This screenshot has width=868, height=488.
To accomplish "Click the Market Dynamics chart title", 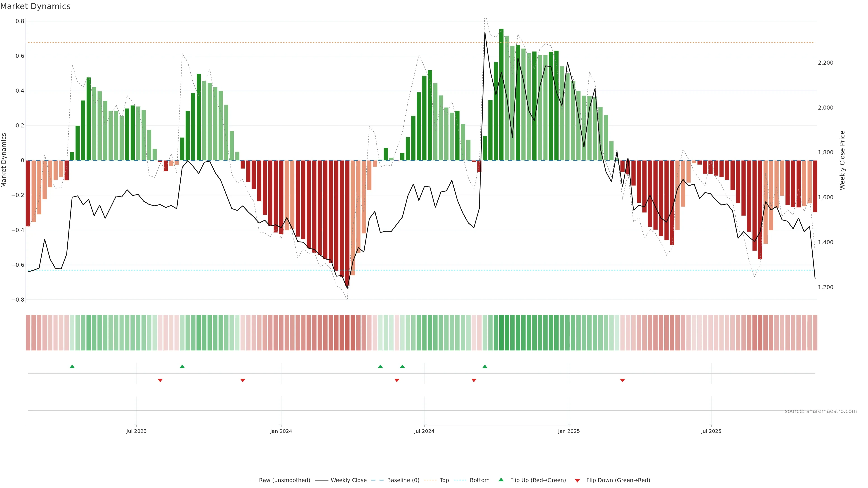I will 35,6.
